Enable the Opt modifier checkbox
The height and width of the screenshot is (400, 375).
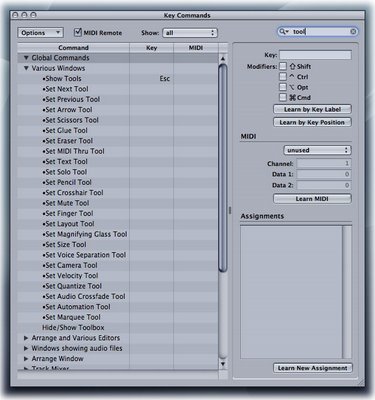pos(283,87)
